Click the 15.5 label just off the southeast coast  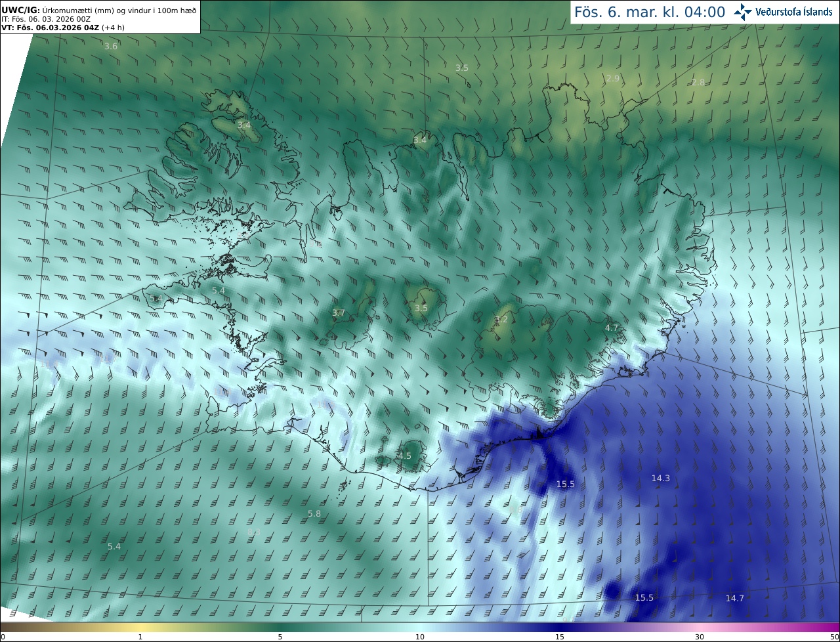coord(566,484)
